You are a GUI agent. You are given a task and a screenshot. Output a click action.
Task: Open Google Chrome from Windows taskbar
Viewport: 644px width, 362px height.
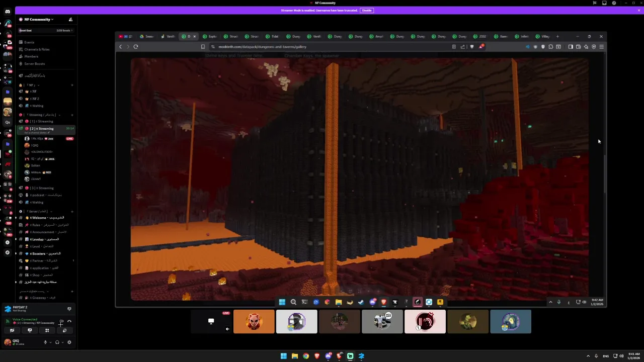click(306, 356)
